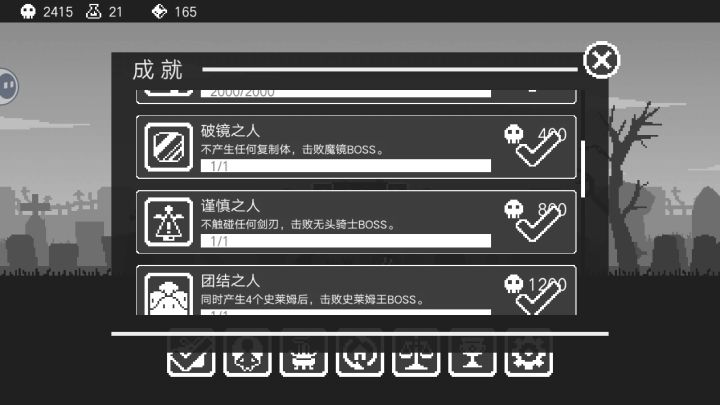Click the dice counter 165
720x405 pixels.
174,11
